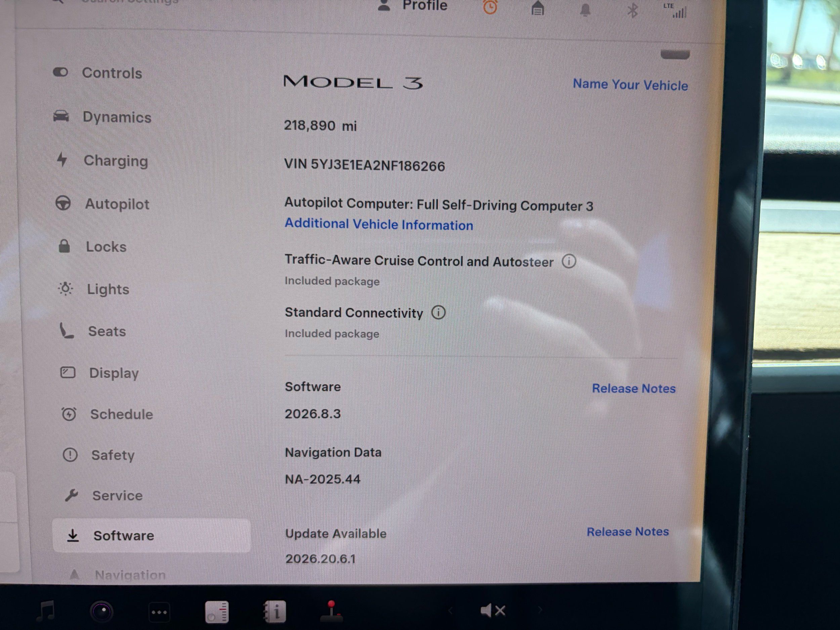840x630 pixels.
Task: Tap the Autopilot Computer: Full Self-Driving Computer 3 line
Action: click(439, 204)
